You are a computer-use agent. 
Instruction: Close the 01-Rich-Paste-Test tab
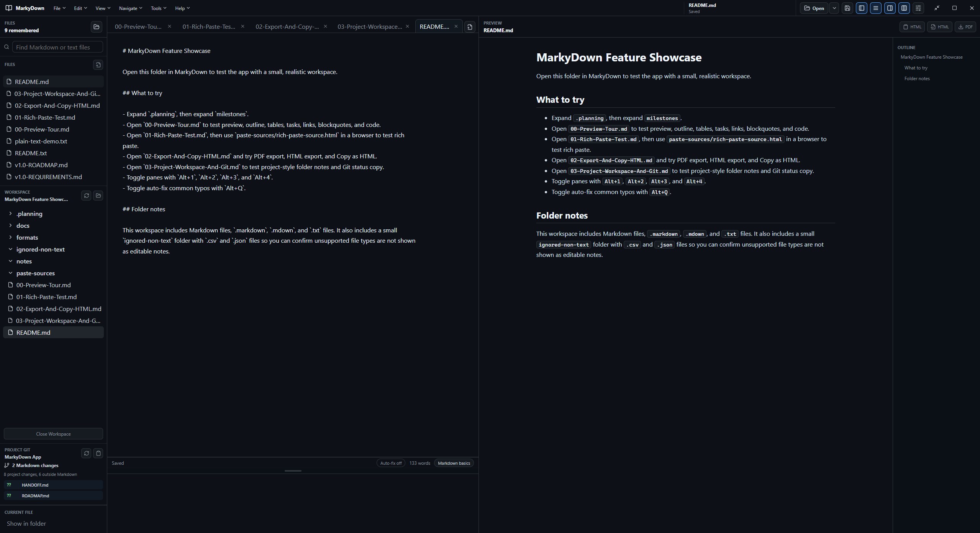click(243, 26)
